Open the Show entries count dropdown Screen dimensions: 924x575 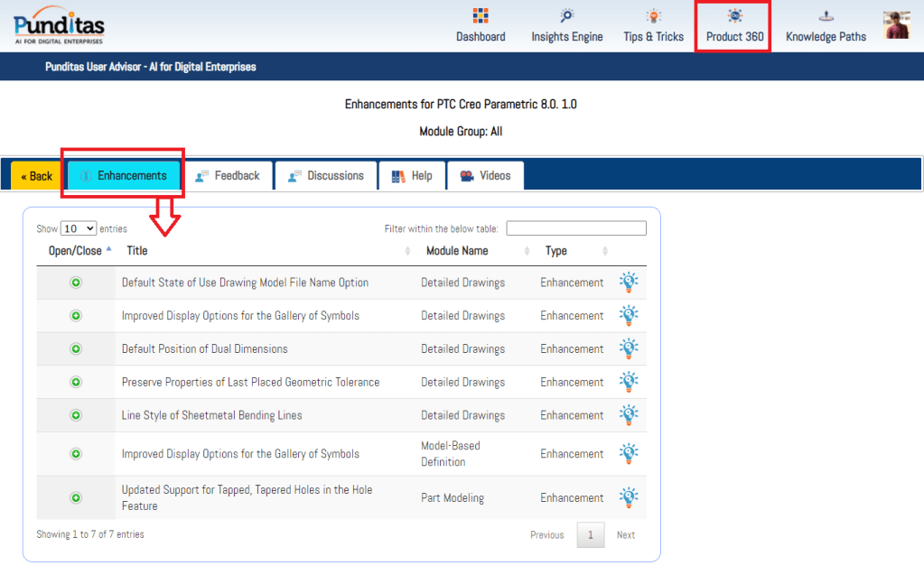79,229
